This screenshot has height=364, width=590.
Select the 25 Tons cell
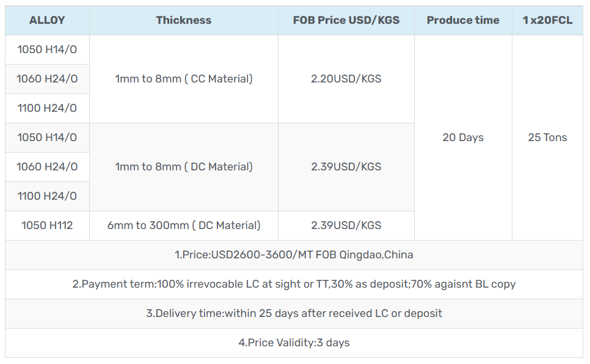547,137
